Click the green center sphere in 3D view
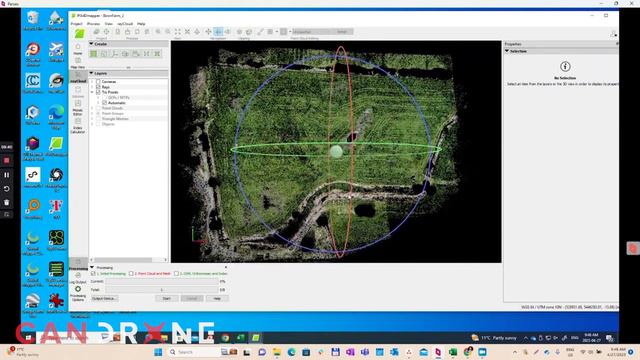 pos(336,152)
